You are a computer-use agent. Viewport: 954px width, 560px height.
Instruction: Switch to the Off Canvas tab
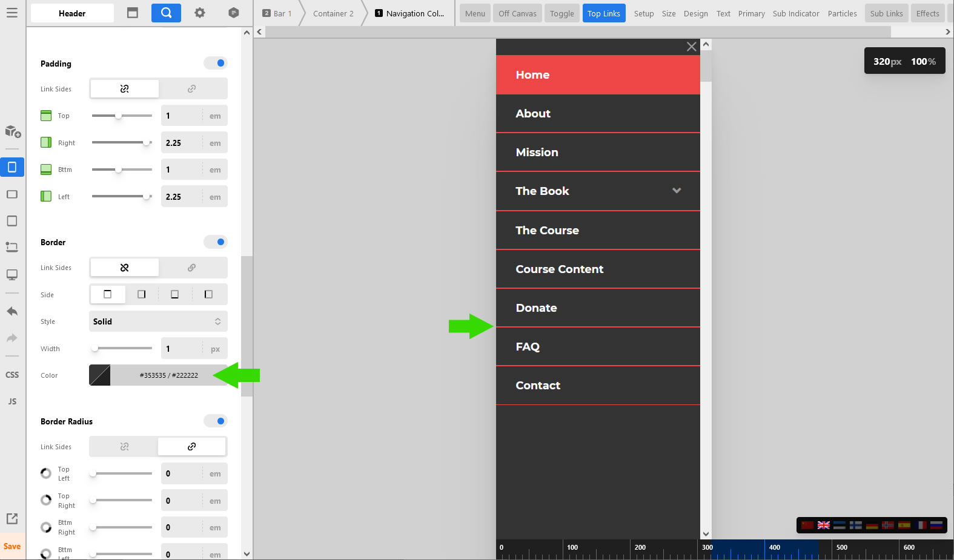517,13
